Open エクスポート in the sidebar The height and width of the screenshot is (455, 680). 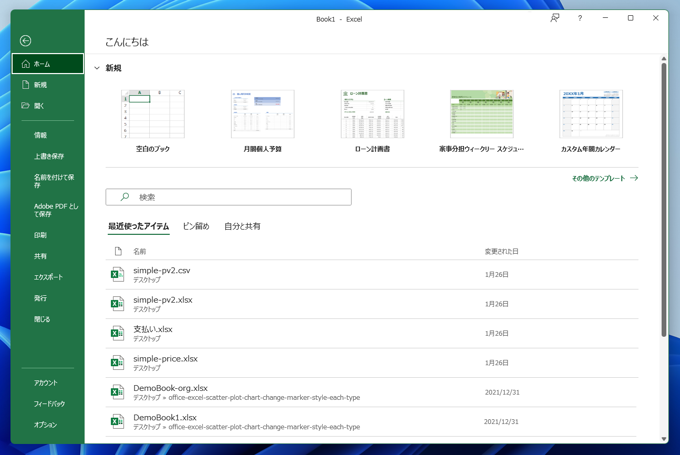[x=48, y=277]
